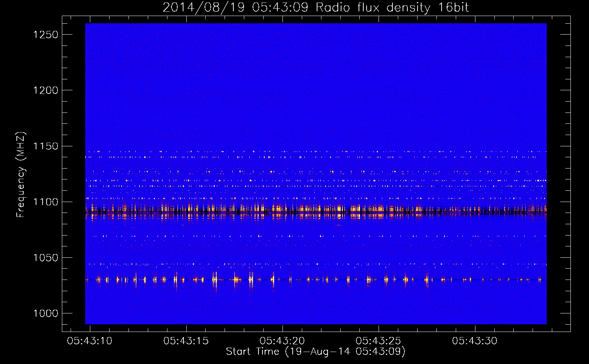Viewport: 589px width, 364px height.
Task: Click the 05:43:20 time tick label
Action: coord(282,341)
